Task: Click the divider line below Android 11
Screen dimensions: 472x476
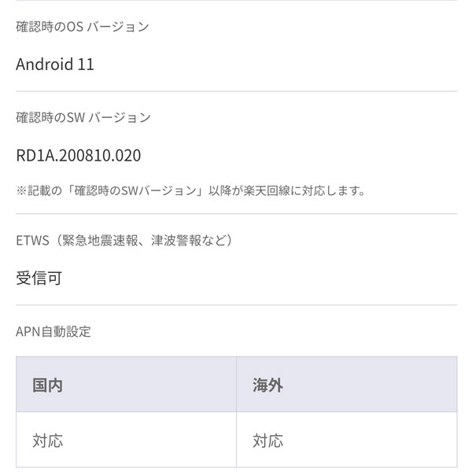Action: (x=236, y=91)
